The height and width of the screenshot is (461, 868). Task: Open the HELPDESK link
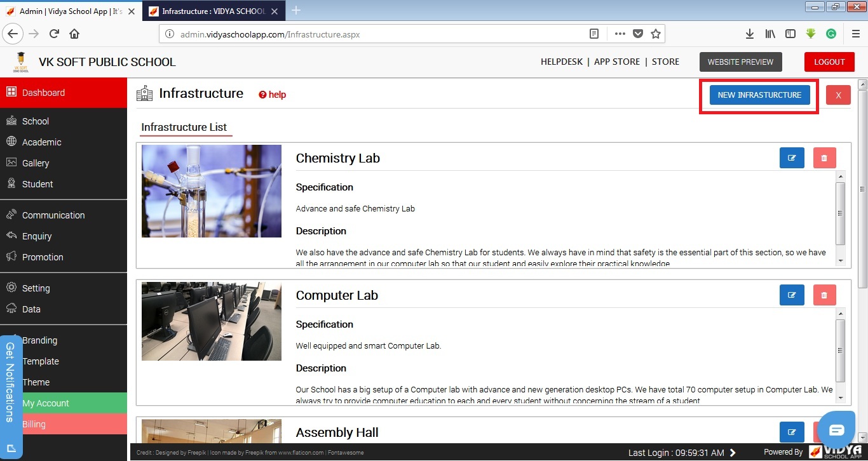point(562,62)
